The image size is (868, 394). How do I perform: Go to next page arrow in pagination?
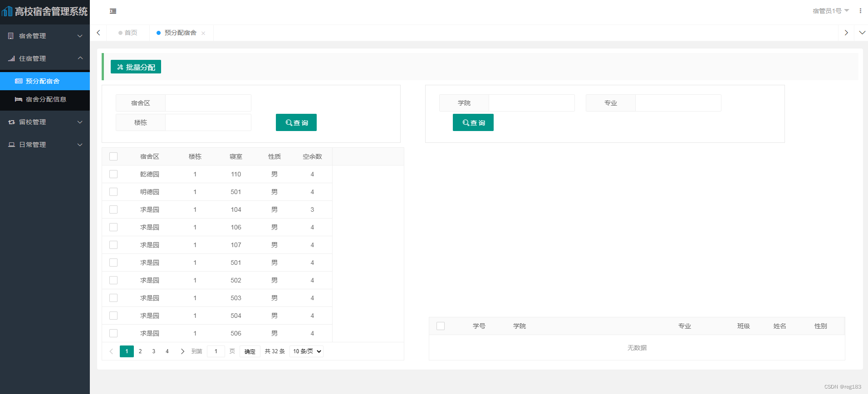(x=182, y=351)
